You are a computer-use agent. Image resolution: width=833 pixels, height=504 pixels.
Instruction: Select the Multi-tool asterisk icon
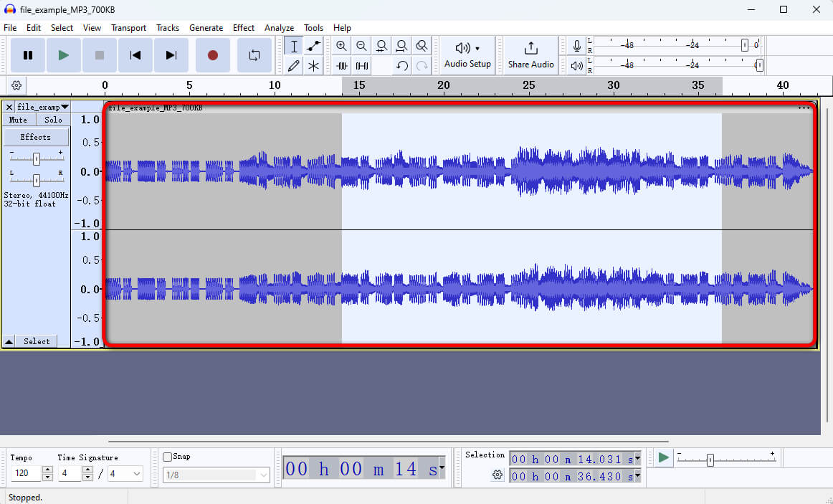313,66
